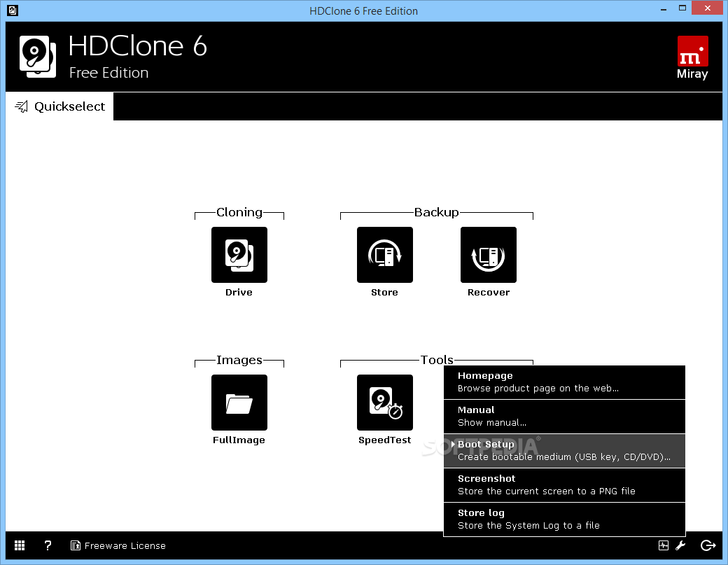
Task: Run the SpeedTest tool
Action: pos(384,402)
